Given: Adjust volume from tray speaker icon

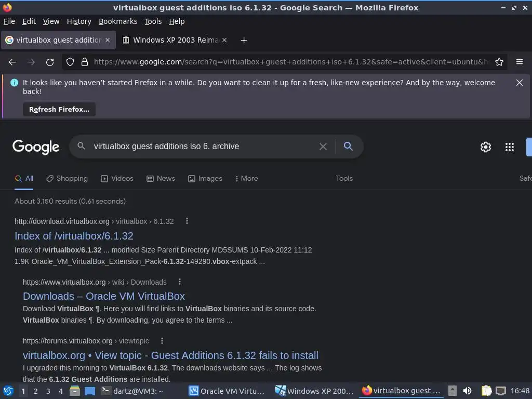Looking at the screenshot, I should pos(468,391).
